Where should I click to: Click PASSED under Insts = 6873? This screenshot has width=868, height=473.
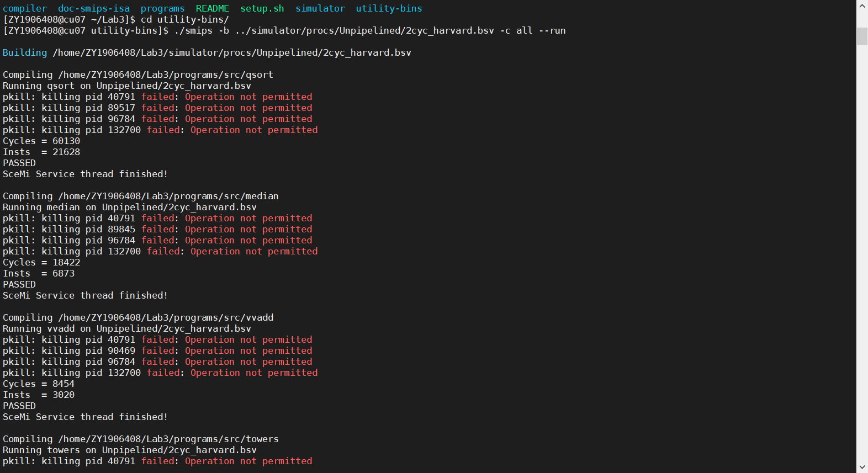click(x=19, y=284)
